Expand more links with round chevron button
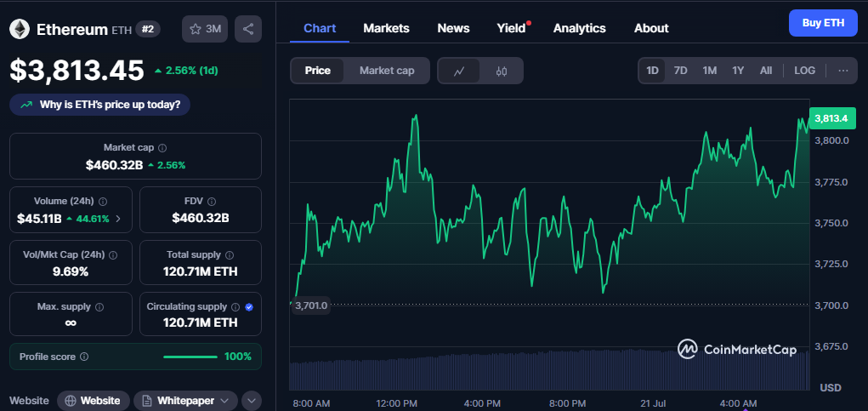 click(252, 401)
